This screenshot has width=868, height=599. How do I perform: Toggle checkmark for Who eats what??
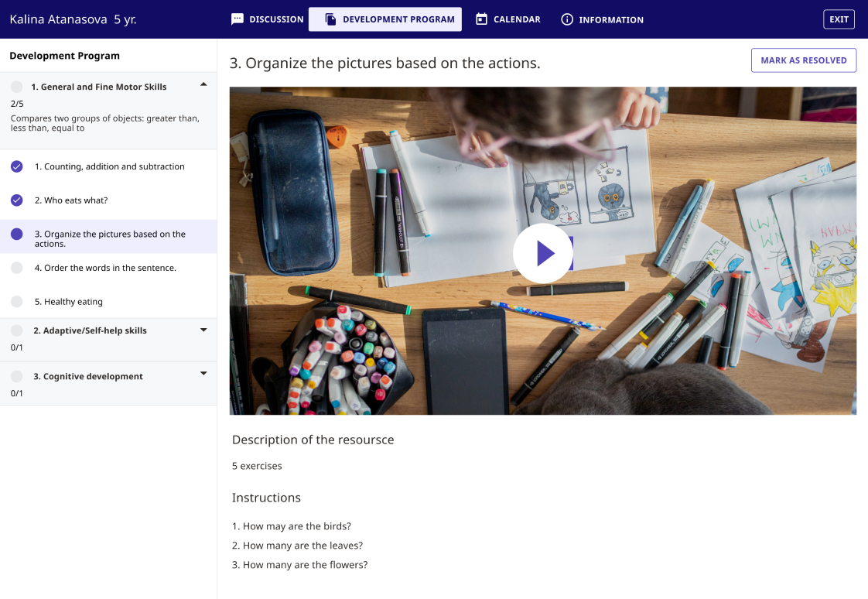[16, 200]
